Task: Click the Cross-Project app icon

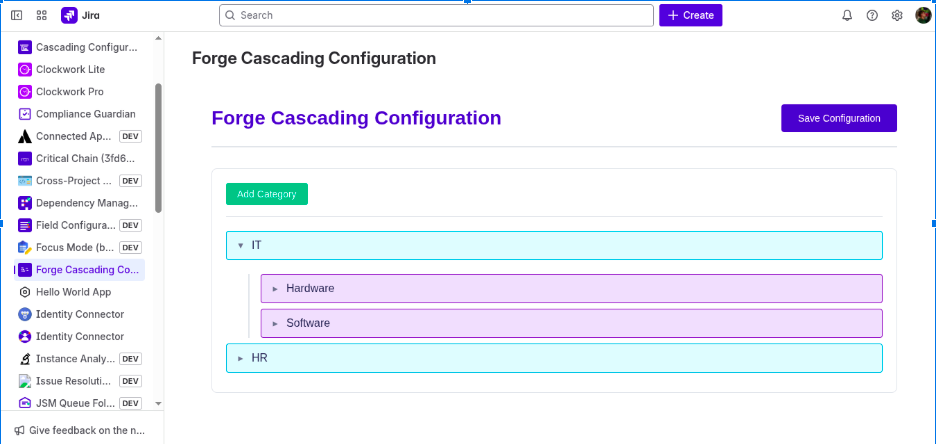Action: 24,181
